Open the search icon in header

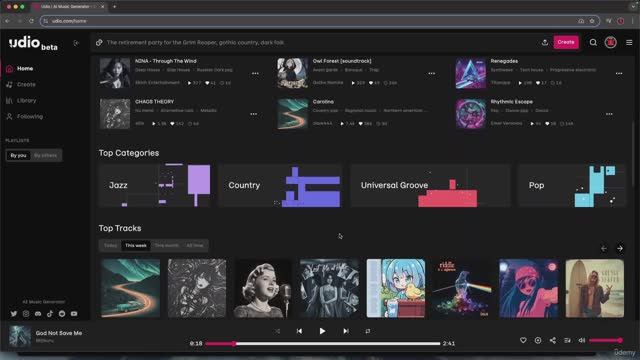point(593,42)
